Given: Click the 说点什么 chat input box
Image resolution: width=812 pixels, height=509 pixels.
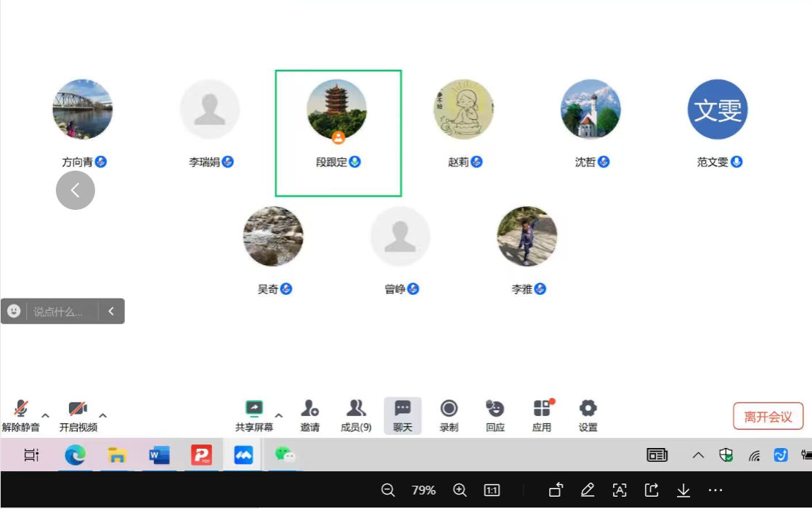Looking at the screenshot, I should [61, 311].
